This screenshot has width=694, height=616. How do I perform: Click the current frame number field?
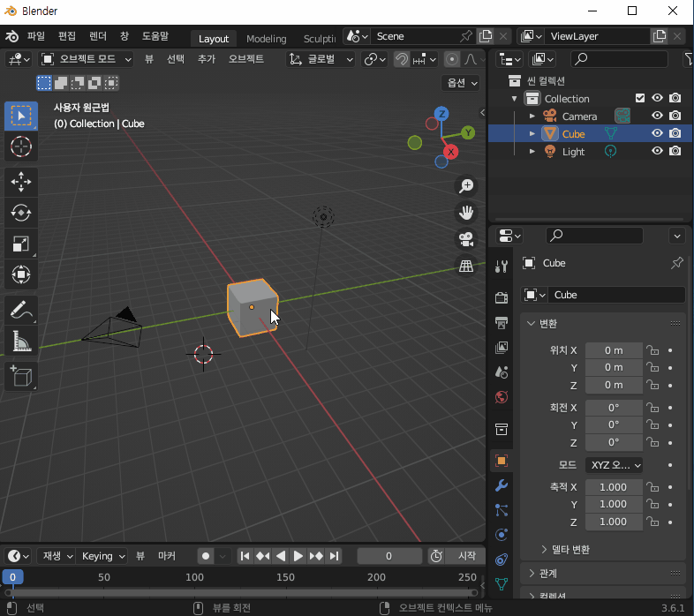pyautogui.click(x=389, y=556)
